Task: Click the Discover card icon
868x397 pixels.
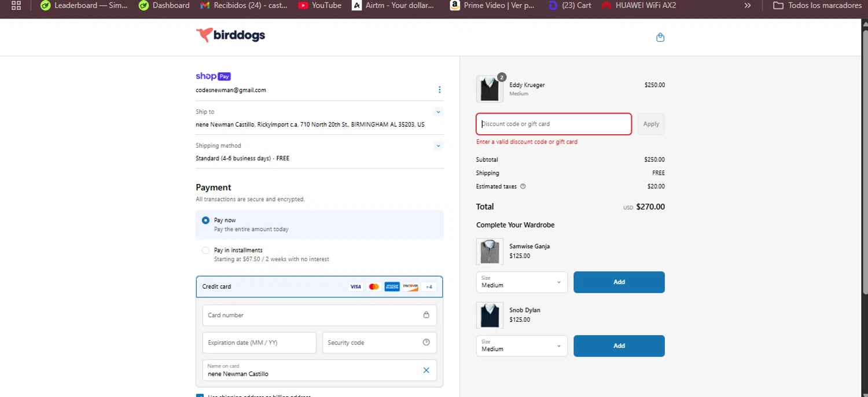Action: coord(410,286)
